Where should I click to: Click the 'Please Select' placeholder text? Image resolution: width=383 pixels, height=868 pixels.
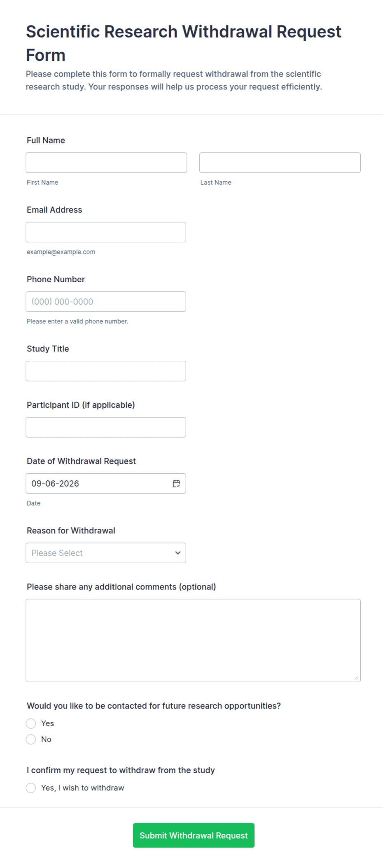(57, 553)
